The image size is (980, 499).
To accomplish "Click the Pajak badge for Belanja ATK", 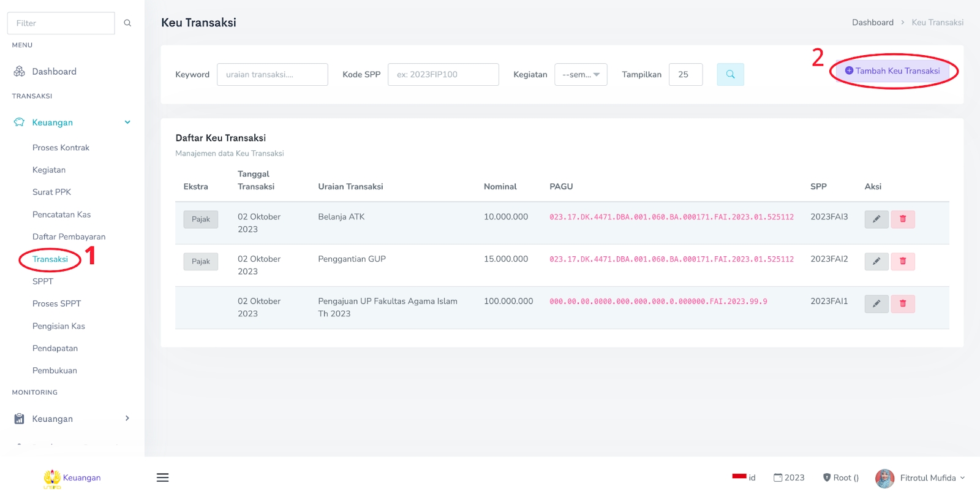I will [200, 219].
